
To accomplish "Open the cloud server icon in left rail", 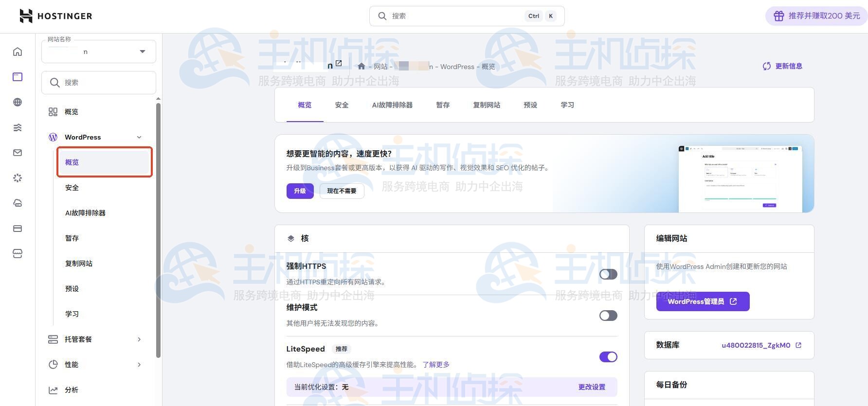I will (18, 203).
